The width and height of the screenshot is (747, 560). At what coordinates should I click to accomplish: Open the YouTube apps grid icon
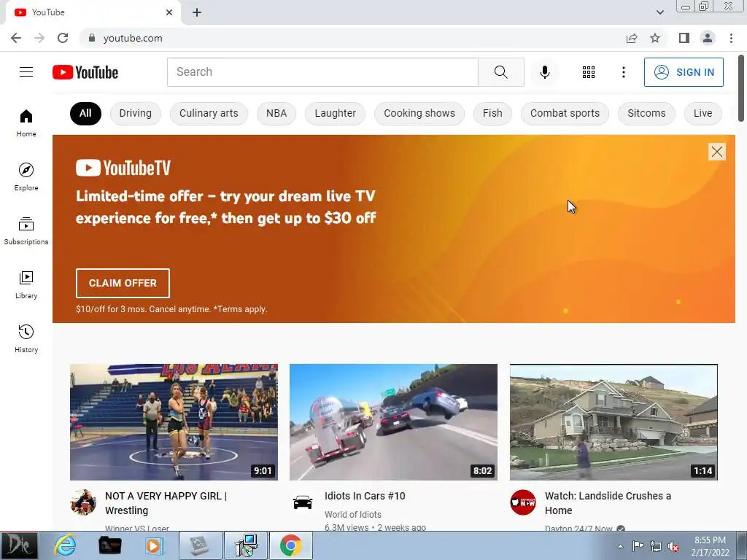tap(589, 72)
